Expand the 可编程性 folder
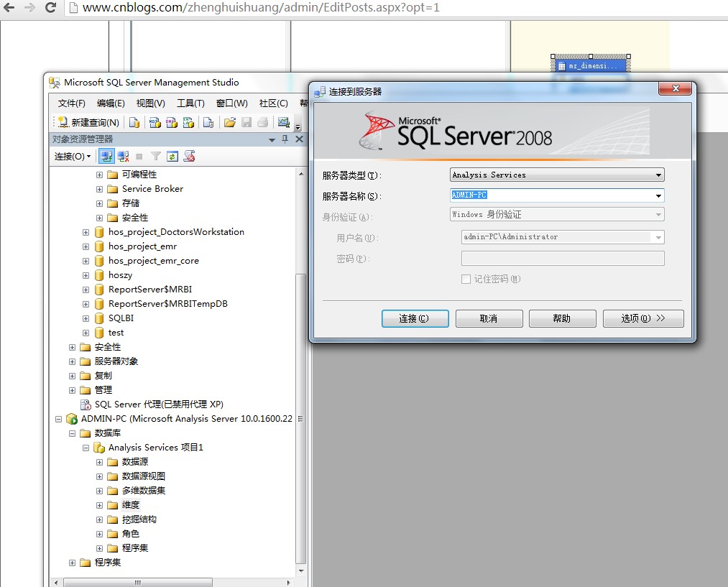Viewport: 728px width, 587px height. tap(99, 175)
